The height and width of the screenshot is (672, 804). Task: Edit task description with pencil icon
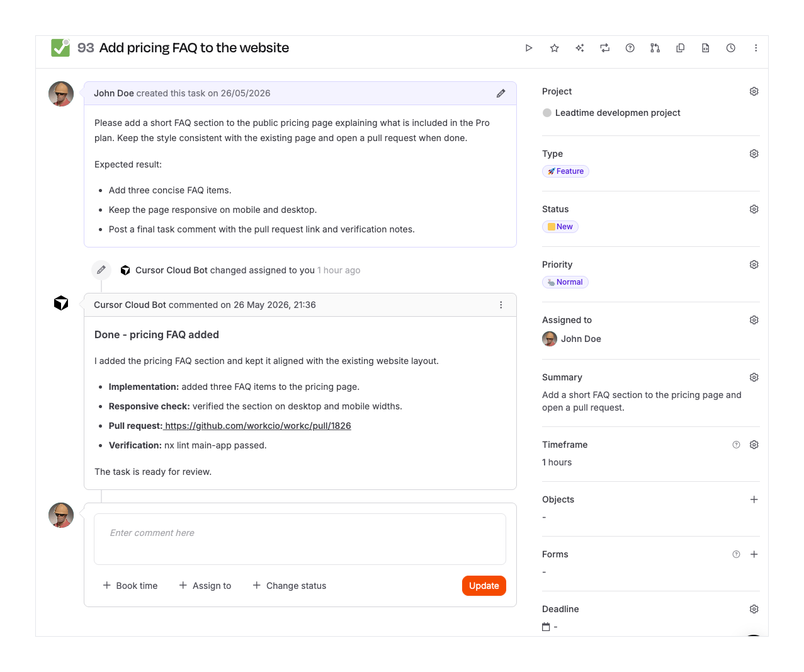click(x=501, y=93)
